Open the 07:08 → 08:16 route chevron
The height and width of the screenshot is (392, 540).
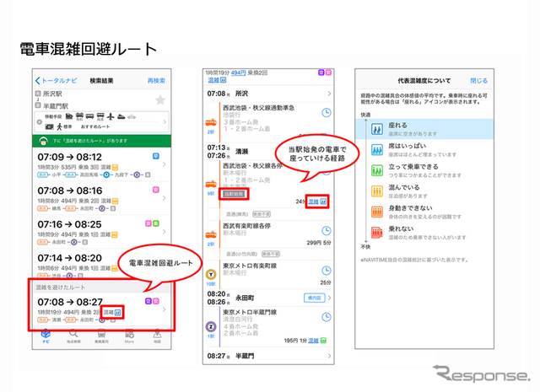(x=165, y=198)
